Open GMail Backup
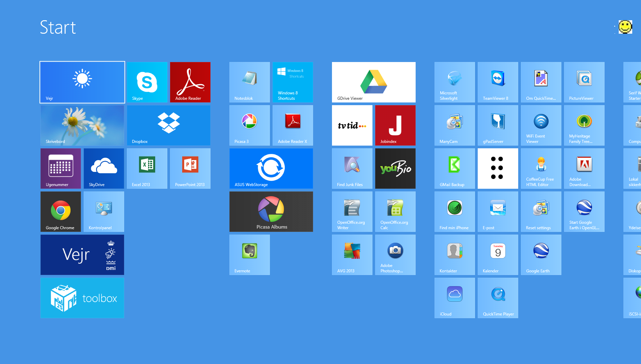Image resolution: width=641 pixels, height=364 pixels. pyautogui.click(x=455, y=169)
